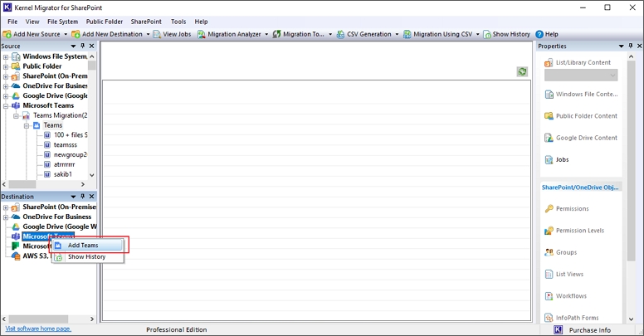This screenshot has width=644, height=336.
Task: Open View Jobs from the toolbar
Action: (172, 34)
